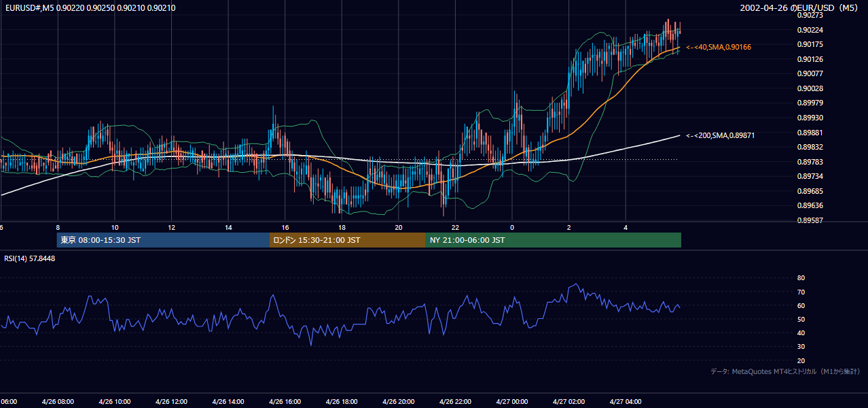The height and width of the screenshot is (408, 868).
Task: Click price axis value 0.90273
Action: [x=810, y=15]
